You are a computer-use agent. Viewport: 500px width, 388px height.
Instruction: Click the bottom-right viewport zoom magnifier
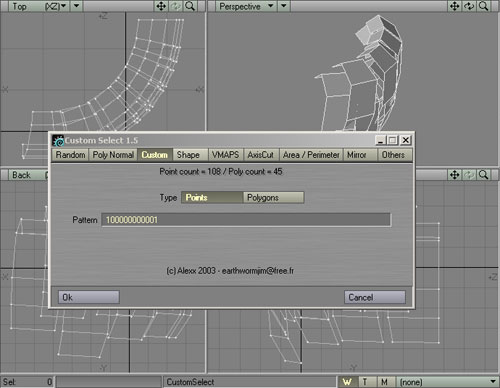pos(484,175)
